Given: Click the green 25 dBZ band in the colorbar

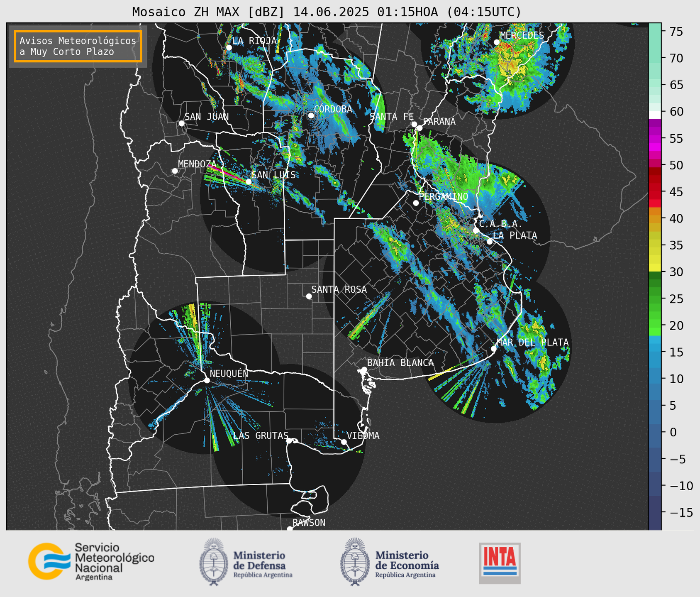Looking at the screenshot, I should point(655,299).
